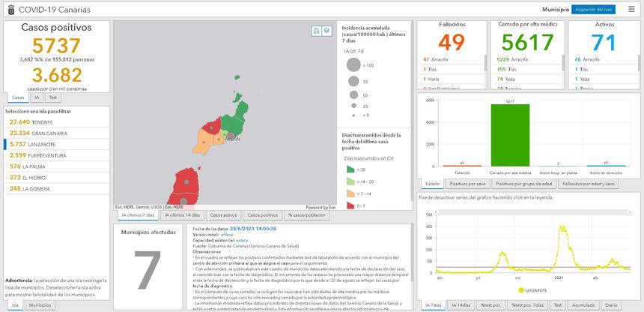644x312 pixels.
Task: Click the Asignación del caso button
Action: (x=592, y=10)
